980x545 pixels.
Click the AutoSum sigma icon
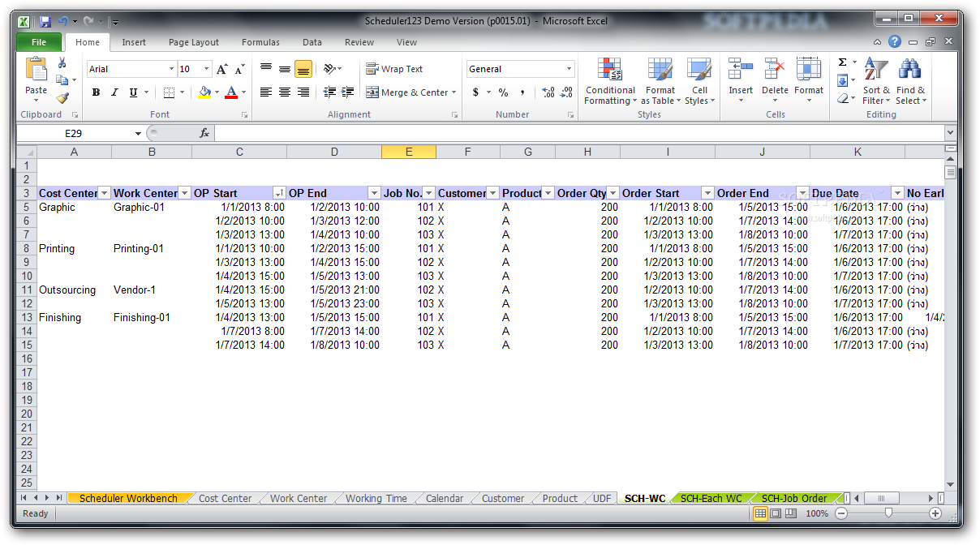tap(842, 62)
